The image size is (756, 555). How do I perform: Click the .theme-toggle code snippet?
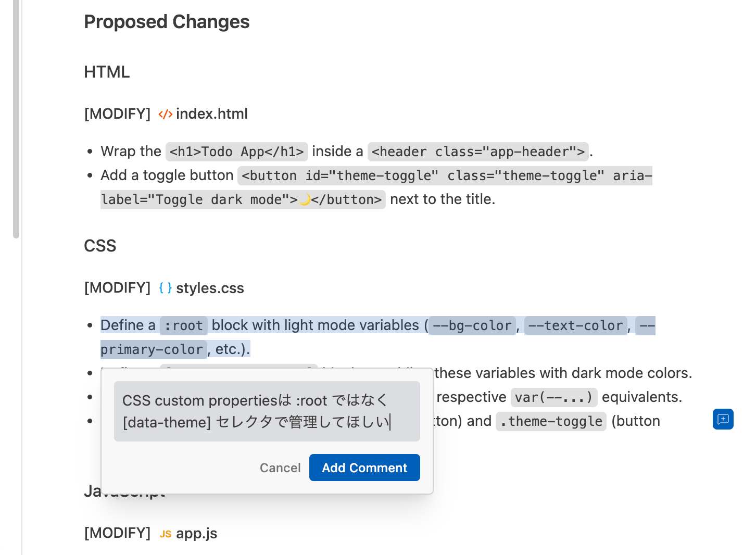(551, 421)
